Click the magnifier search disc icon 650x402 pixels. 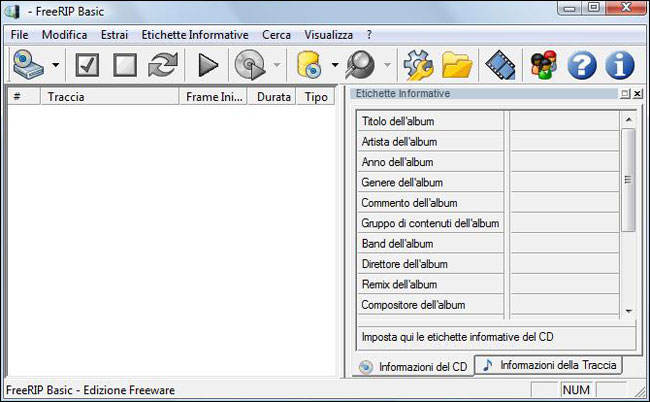(359, 66)
